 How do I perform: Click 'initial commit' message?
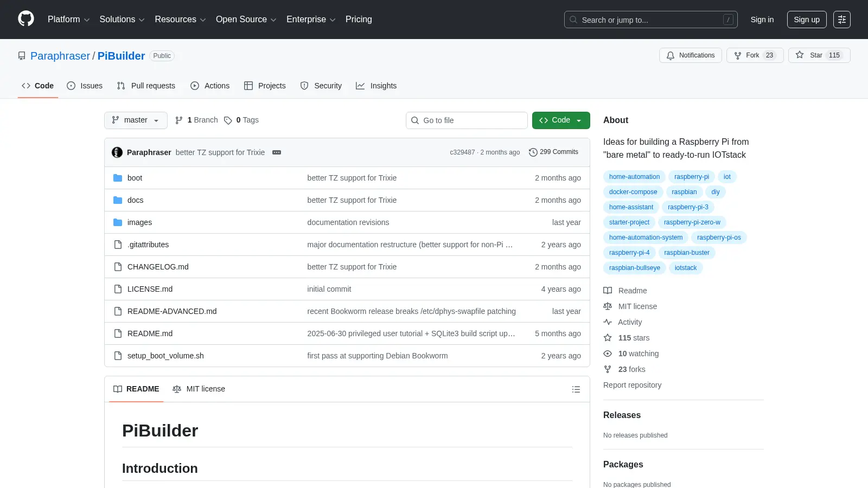pos(329,289)
